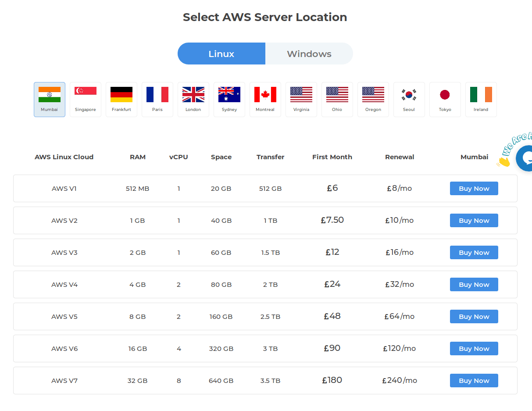The width and height of the screenshot is (532, 411).
Task: Buy Now for the AWS V7 plan
Action: pyautogui.click(x=474, y=381)
